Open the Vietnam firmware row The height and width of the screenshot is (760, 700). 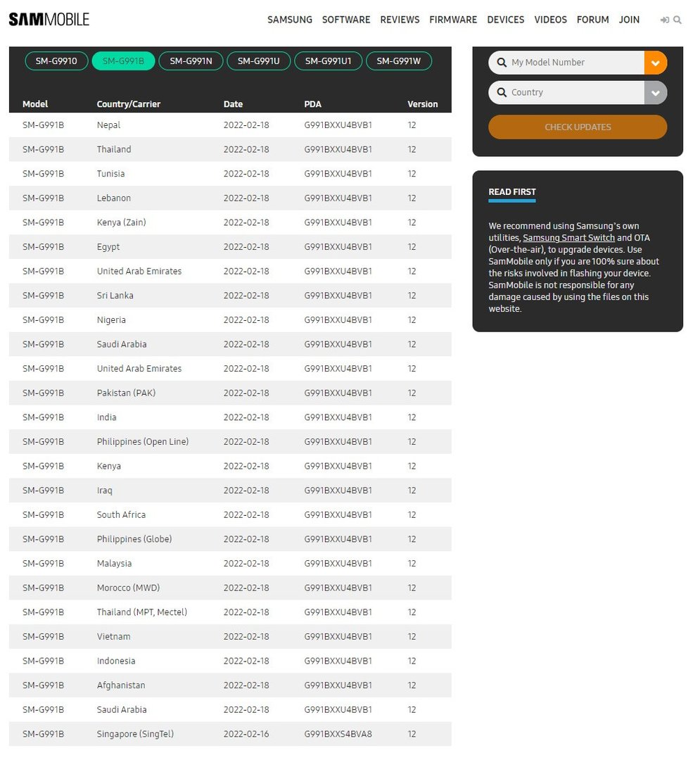pos(230,636)
